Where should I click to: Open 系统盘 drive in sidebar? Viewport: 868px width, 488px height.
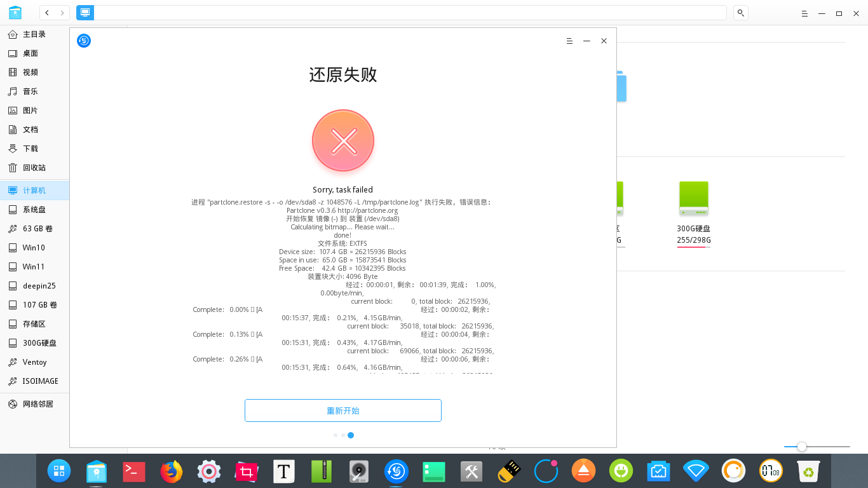pos(35,210)
